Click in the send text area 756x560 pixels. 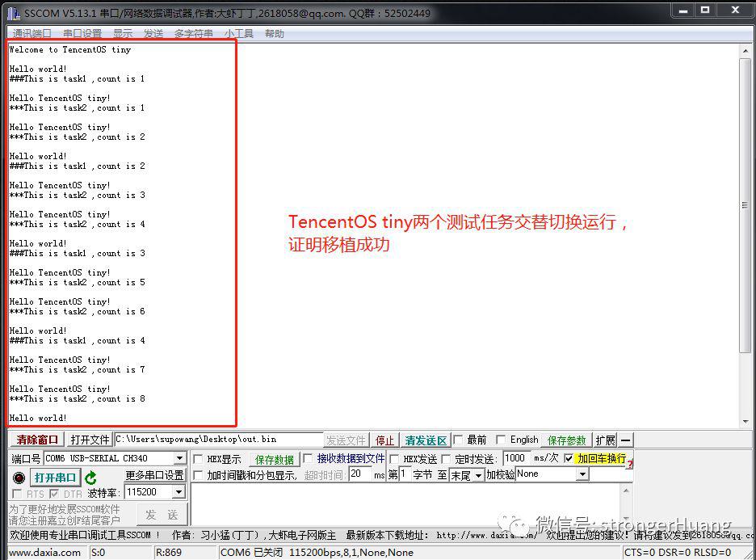coord(407,503)
